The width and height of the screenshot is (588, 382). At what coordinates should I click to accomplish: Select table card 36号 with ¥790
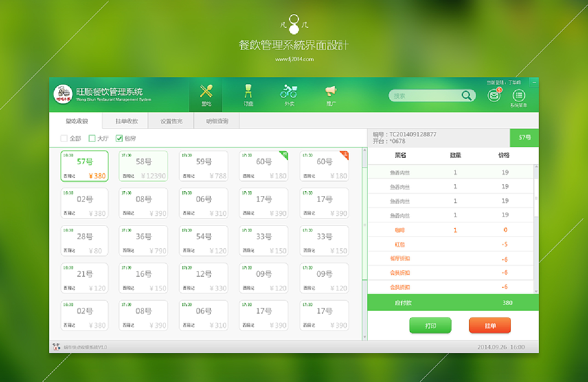click(x=143, y=240)
